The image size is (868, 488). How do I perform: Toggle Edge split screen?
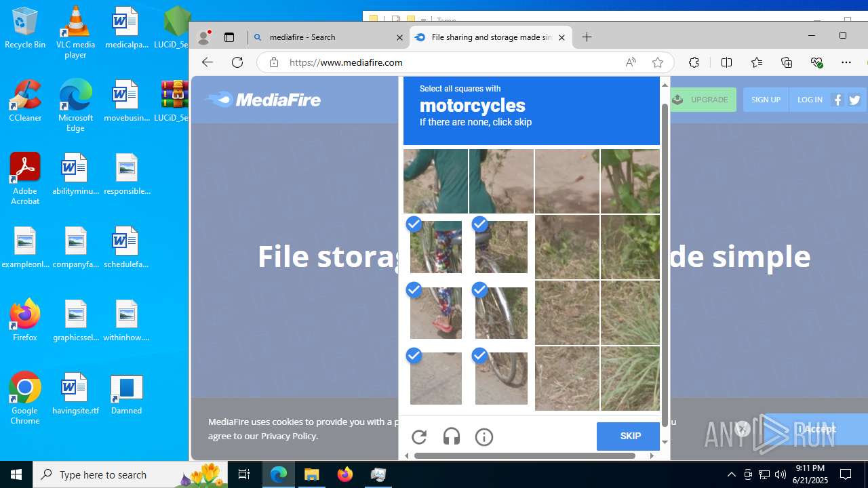click(726, 62)
